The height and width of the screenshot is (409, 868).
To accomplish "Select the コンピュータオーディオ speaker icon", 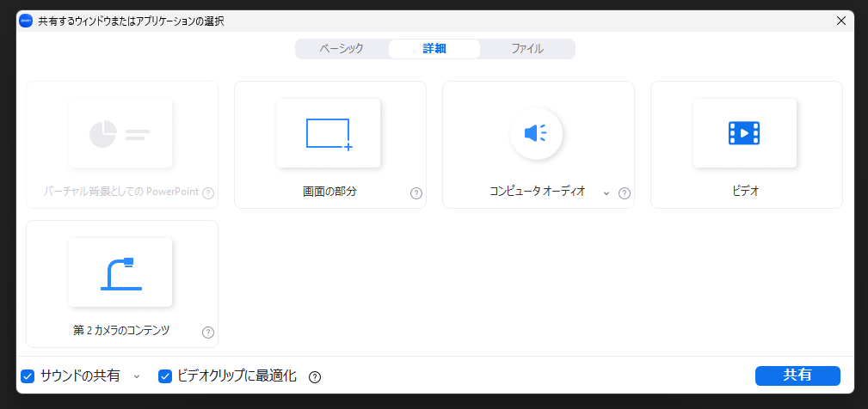I will [x=536, y=133].
